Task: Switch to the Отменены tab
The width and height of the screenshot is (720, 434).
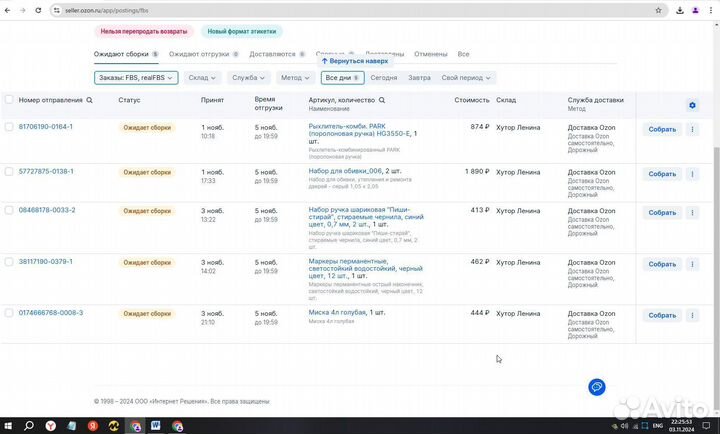Action: 431,54
